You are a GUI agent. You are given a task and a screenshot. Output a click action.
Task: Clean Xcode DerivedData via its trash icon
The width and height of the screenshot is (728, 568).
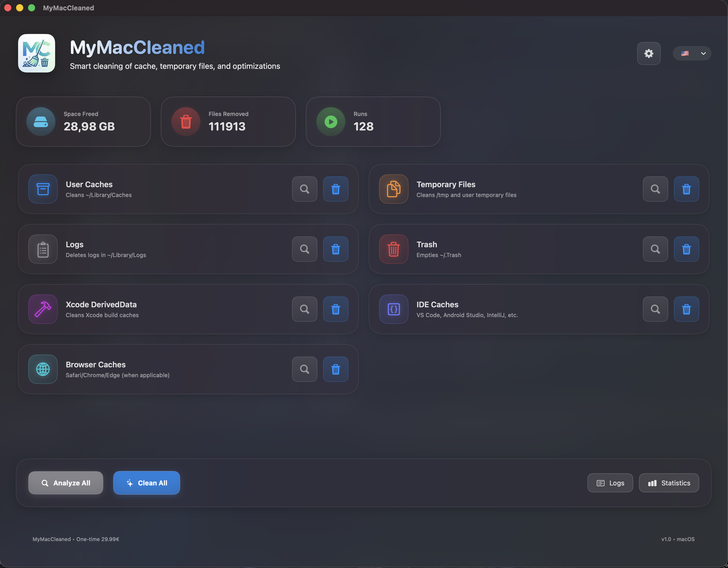tap(335, 309)
